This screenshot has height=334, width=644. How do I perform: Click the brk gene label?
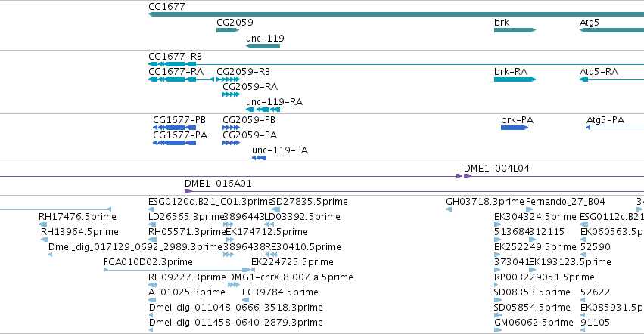tap(502, 22)
